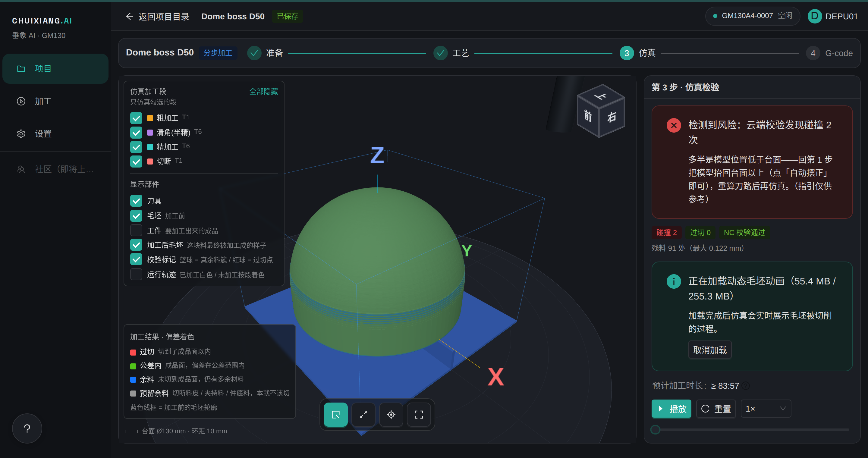The width and height of the screenshot is (868, 458).
Task: Go to the 准备 step
Action: tap(265, 53)
